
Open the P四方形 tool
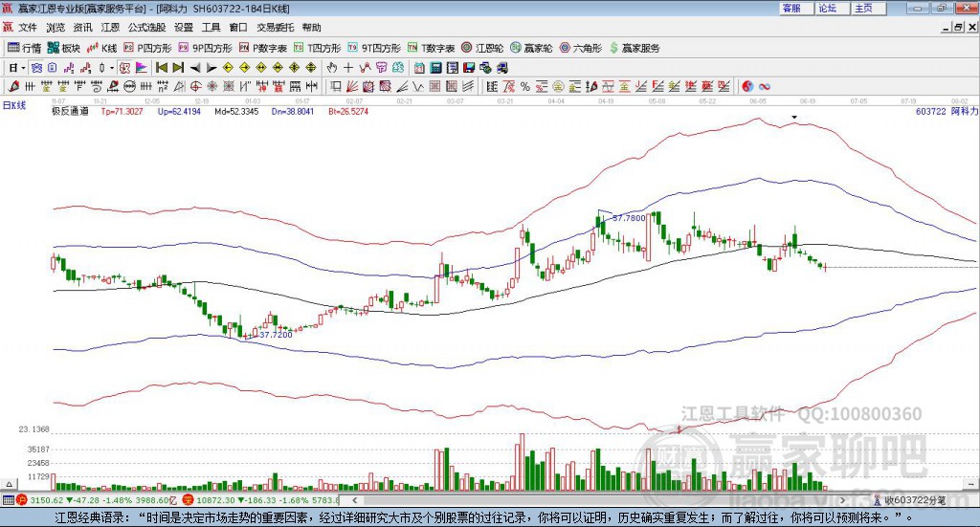click(x=147, y=48)
